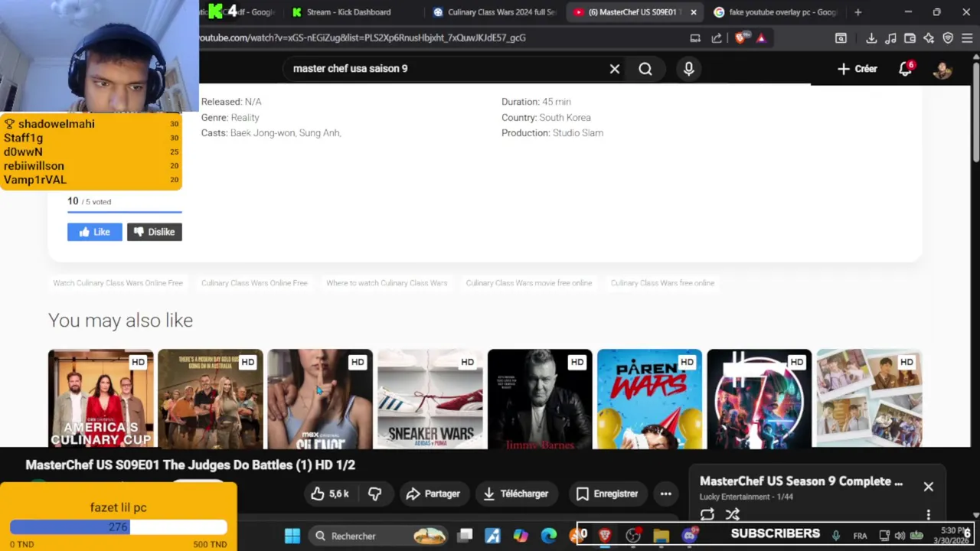980x551 pixels.
Task: Switch to the Stream - Kick Dashboard tab
Action: 348,12
